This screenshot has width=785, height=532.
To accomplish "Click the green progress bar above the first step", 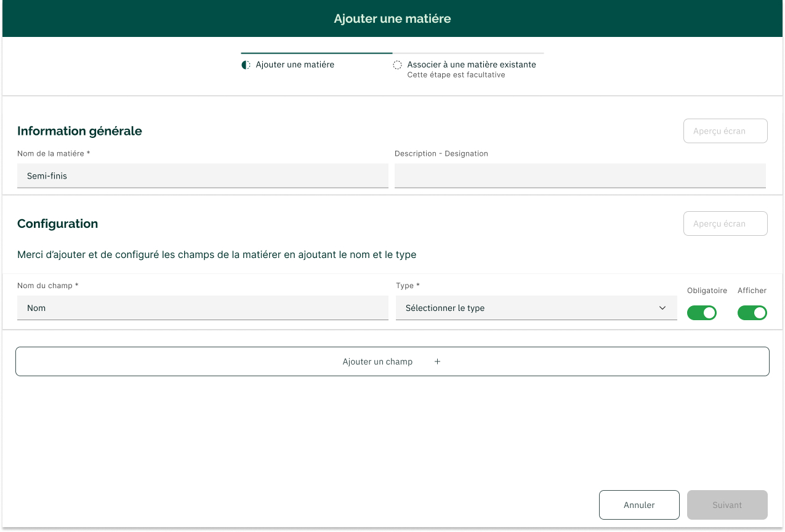I will point(316,54).
